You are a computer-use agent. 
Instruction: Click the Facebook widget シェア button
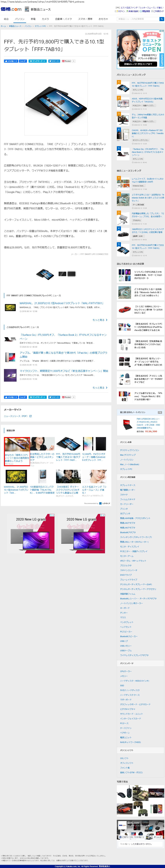click(x=157, y=837)
